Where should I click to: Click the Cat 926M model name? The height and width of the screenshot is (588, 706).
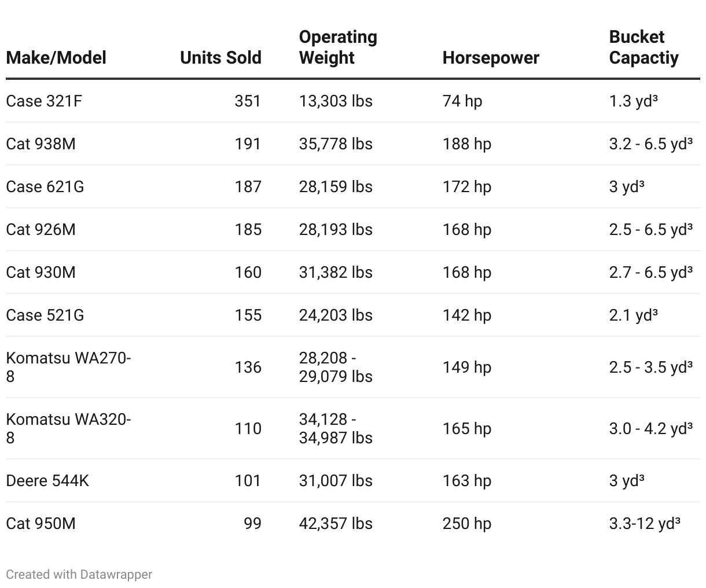[41, 230]
